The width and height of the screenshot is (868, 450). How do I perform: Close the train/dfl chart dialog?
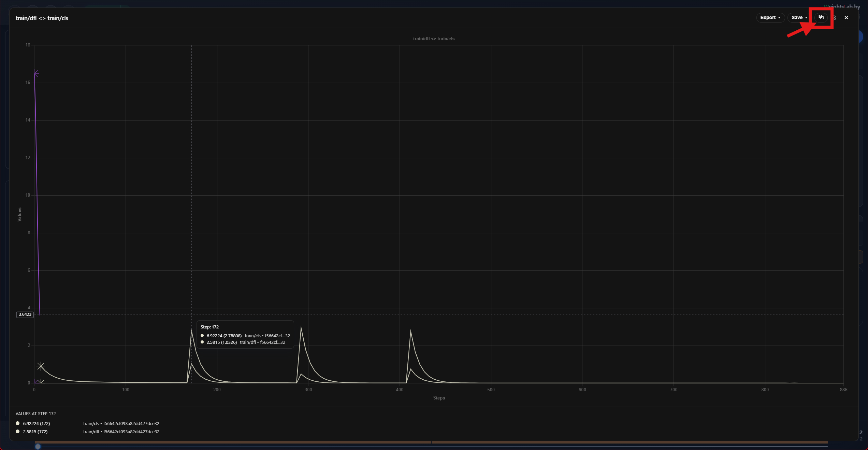pyautogui.click(x=846, y=18)
